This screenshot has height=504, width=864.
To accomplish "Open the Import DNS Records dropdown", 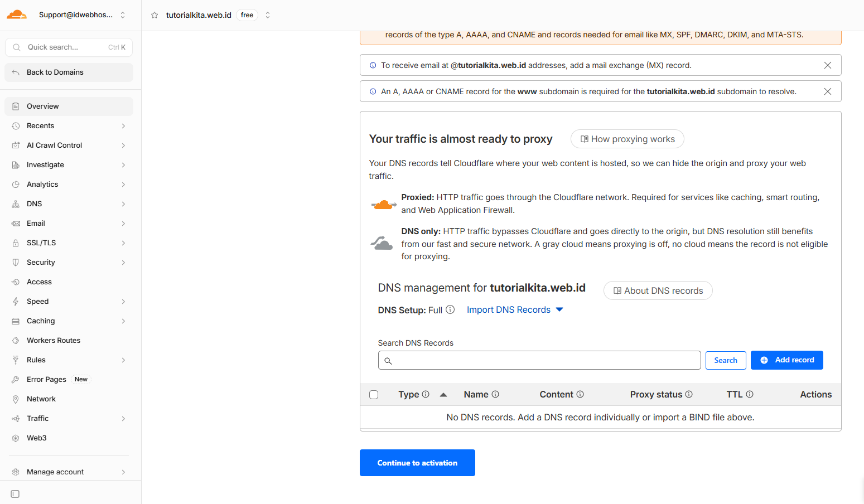I will 515,310.
